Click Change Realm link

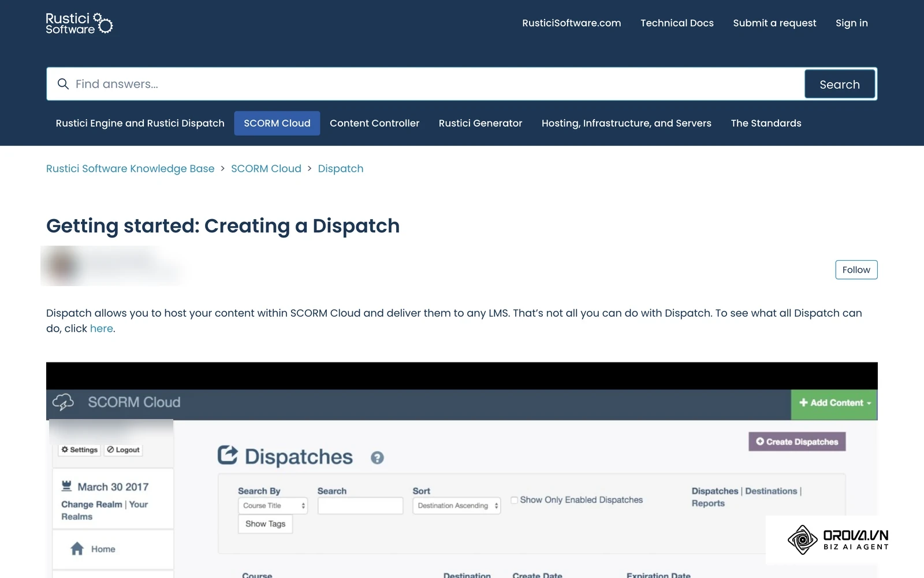[x=92, y=505]
